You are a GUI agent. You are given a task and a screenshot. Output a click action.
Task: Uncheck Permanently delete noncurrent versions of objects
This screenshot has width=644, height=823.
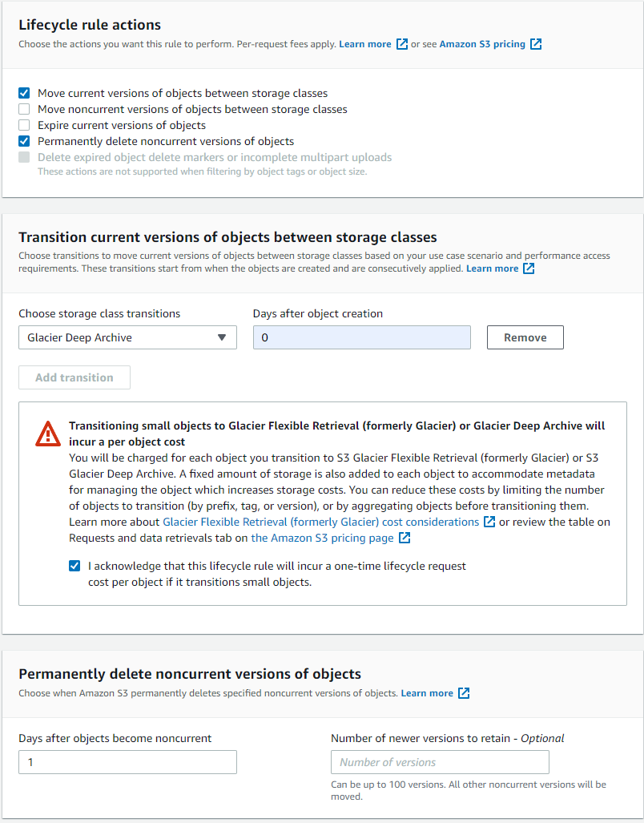(24, 141)
